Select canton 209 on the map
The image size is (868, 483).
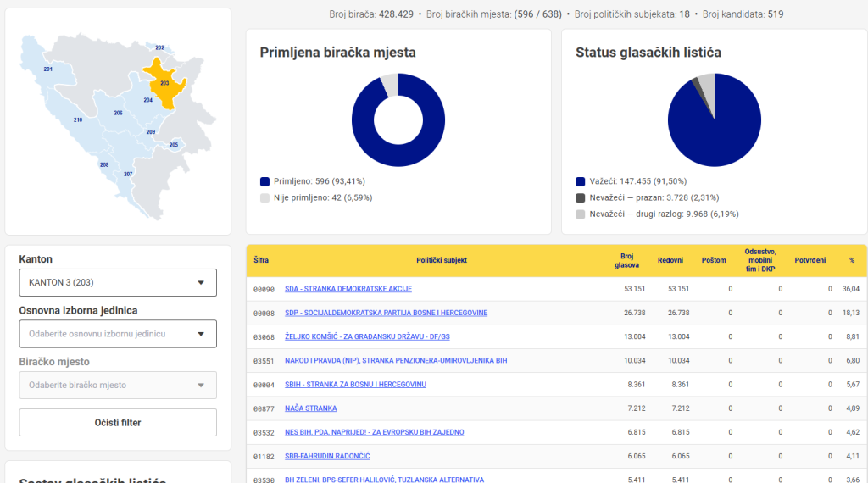click(151, 131)
